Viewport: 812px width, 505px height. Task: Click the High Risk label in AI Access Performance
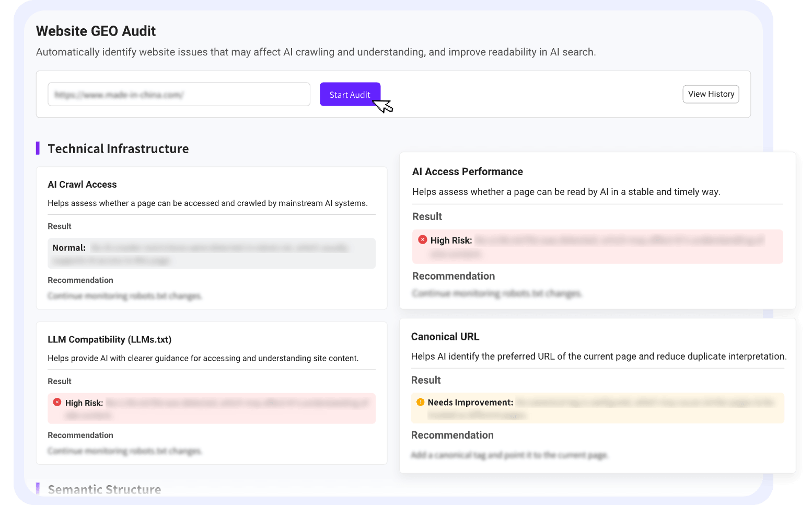point(451,240)
